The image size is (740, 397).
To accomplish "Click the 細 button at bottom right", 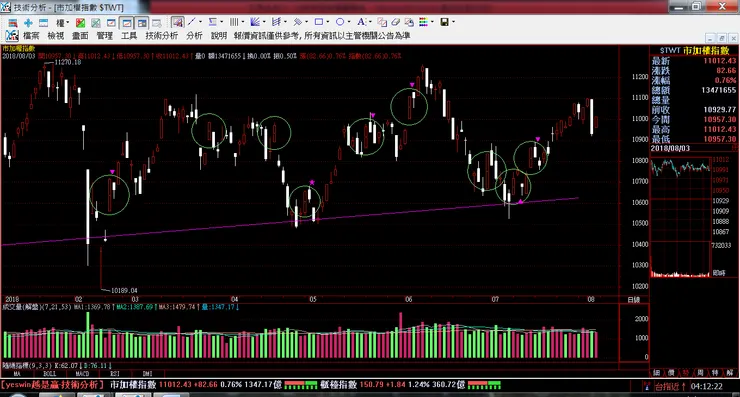I will point(656,373).
